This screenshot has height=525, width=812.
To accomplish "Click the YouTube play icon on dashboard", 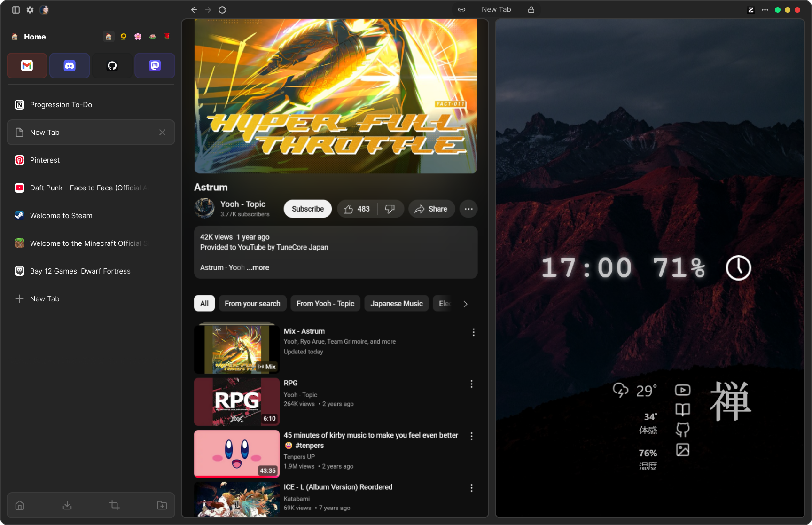I will (682, 390).
